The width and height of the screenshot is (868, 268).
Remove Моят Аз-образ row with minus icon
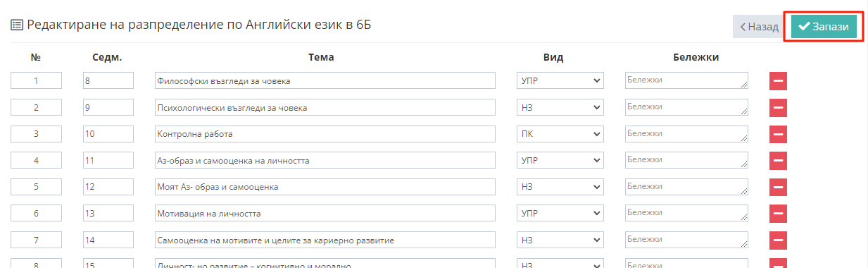click(778, 187)
